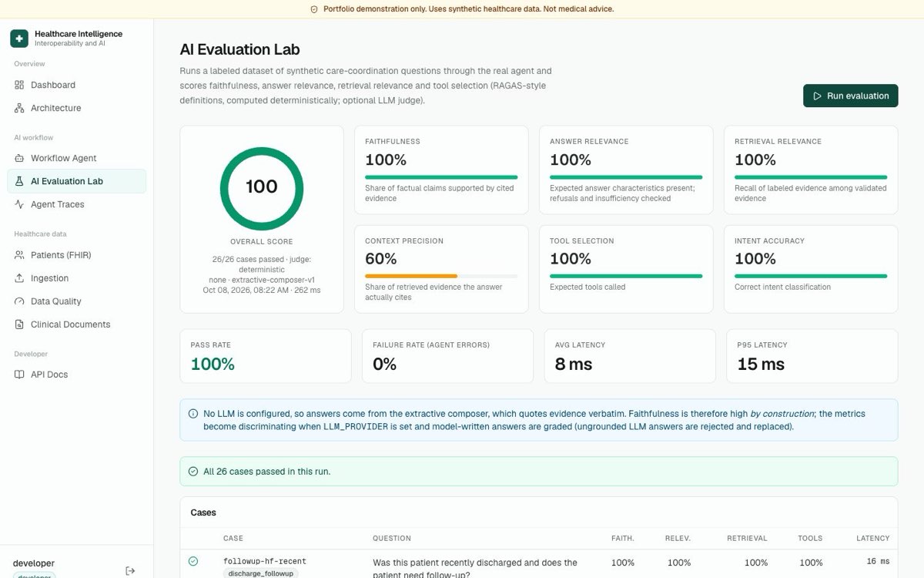Go to Data Quality
924x578 pixels.
tap(76, 301)
